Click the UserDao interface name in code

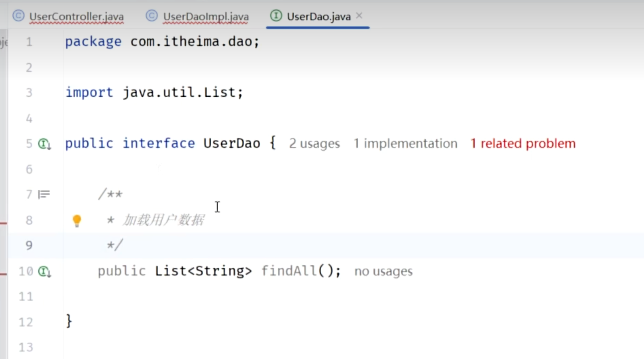(x=231, y=144)
